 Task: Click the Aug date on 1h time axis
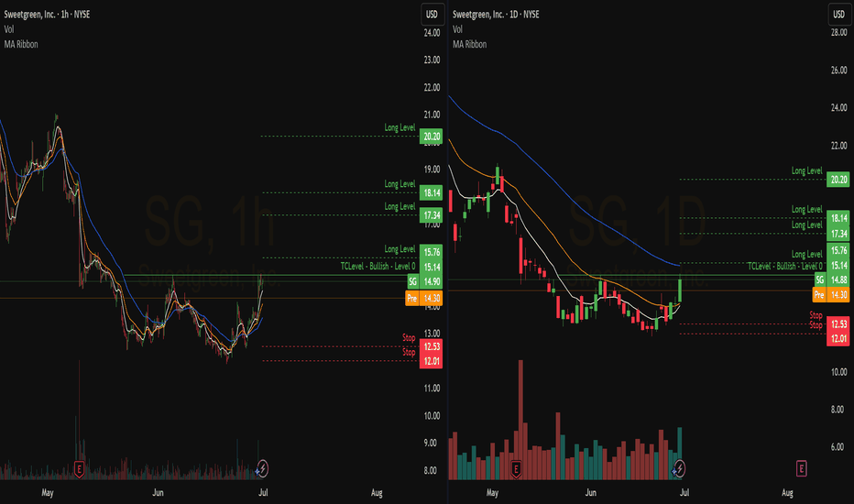point(377,493)
